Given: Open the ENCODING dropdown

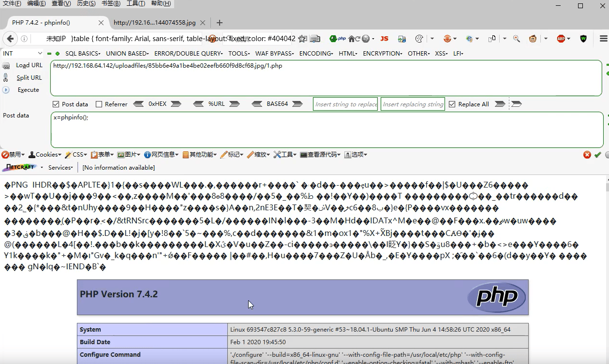Looking at the screenshot, I should (316, 54).
